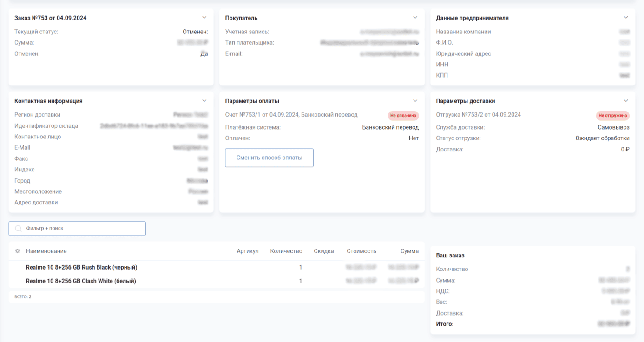Sort by Количество column header
The image size is (644, 342).
pyautogui.click(x=286, y=251)
